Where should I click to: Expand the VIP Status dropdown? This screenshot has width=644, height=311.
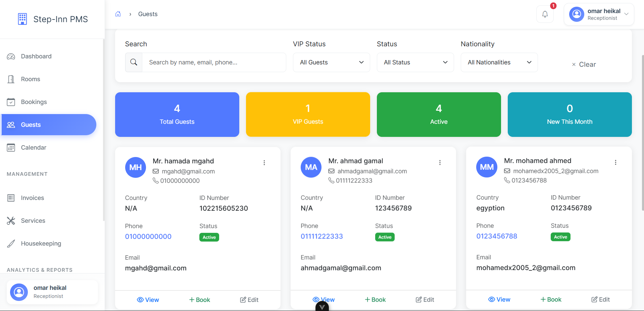[331, 62]
